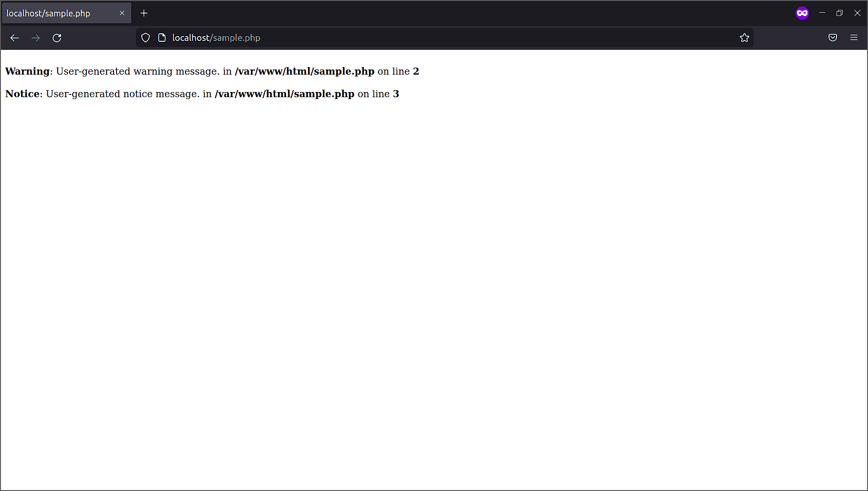This screenshot has width=868, height=491.
Task: Bookmark this page with the star
Action: point(745,38)
